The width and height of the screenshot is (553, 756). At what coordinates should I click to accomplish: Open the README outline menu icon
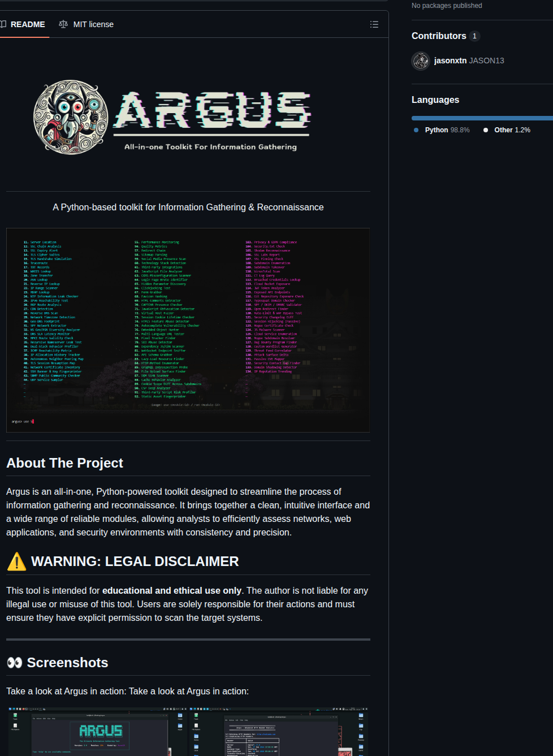374,24
